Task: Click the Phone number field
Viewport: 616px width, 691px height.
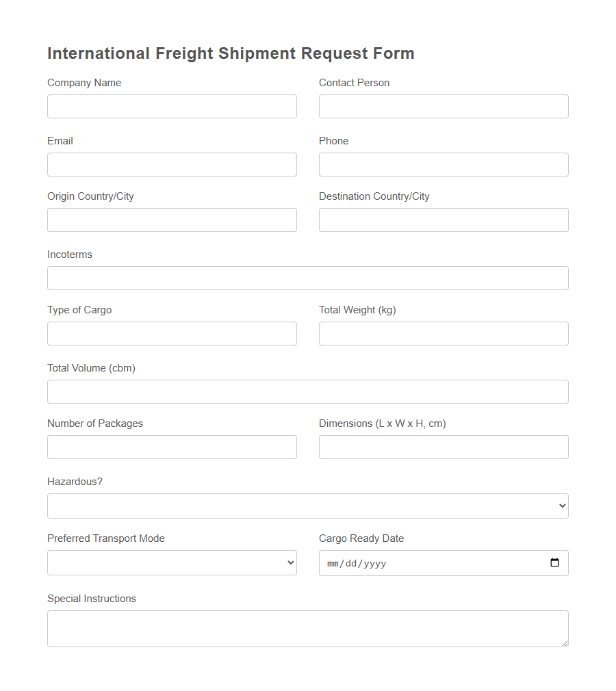Action: [443, 164]
